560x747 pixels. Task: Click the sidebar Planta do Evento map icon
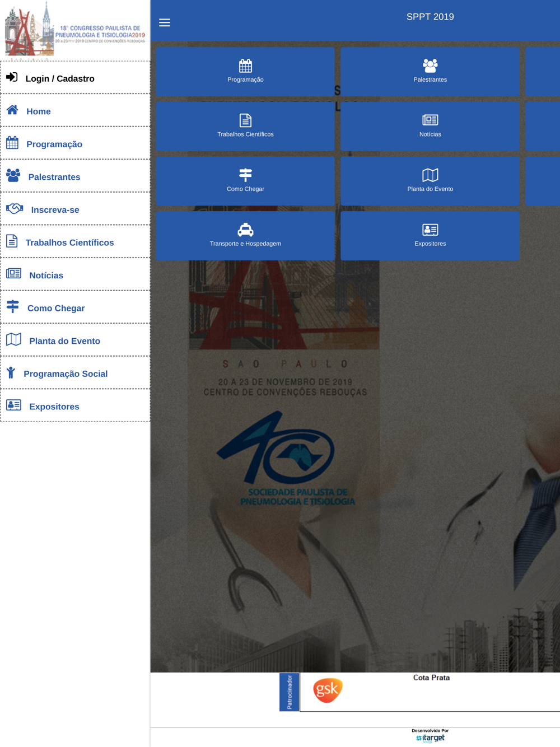14,339
